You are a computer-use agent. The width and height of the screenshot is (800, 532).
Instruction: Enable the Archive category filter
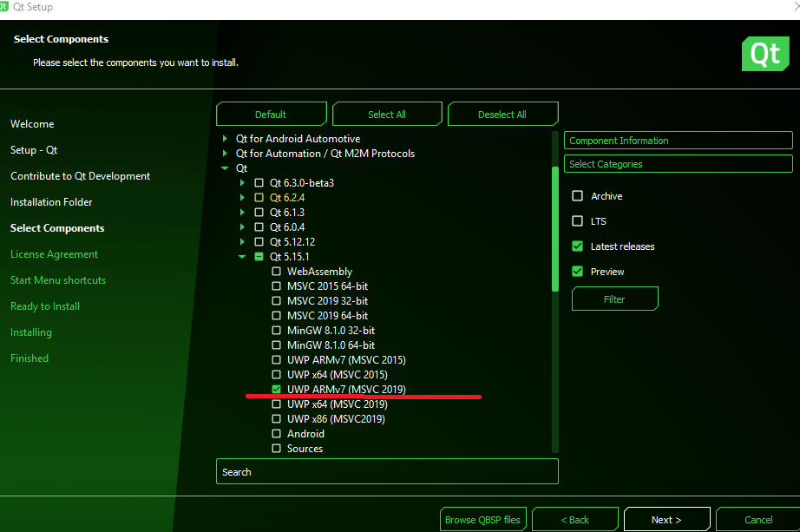pyautogui.click(x=578, y=196)
